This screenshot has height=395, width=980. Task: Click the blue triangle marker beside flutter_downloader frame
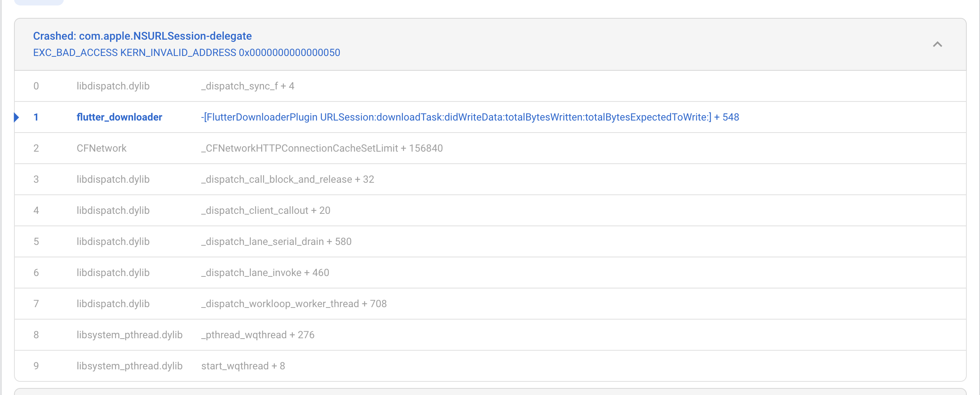17,117
